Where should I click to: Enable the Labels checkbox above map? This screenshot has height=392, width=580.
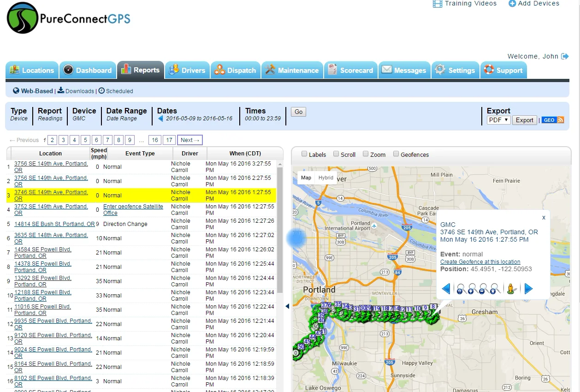point(304,154)
